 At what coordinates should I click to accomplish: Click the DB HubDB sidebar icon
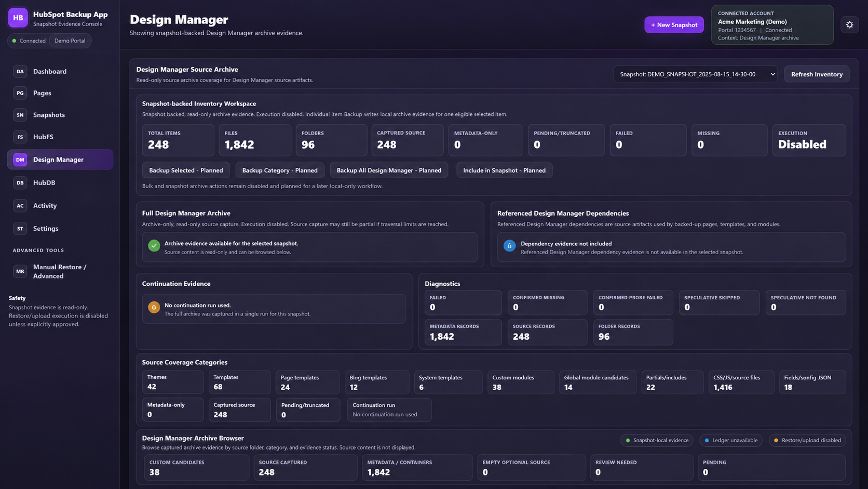[20, 182]
